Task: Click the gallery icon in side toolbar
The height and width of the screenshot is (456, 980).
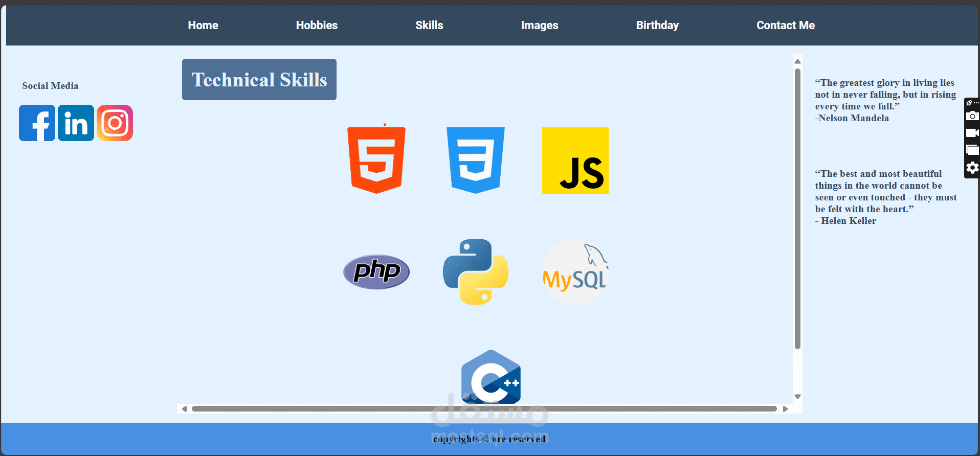Action: tap(972, 150)
